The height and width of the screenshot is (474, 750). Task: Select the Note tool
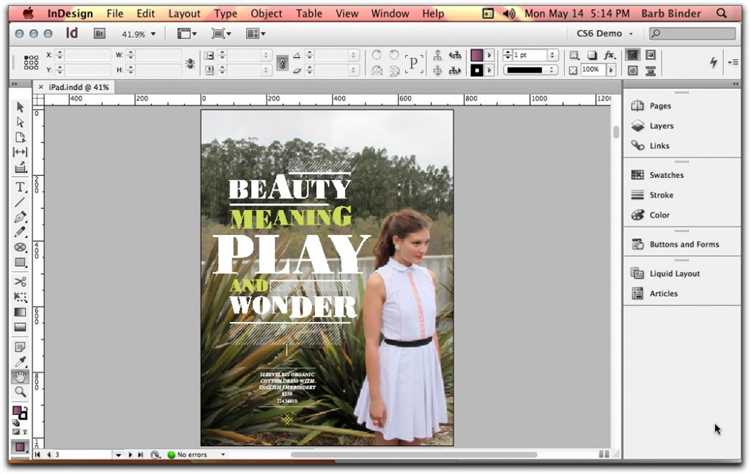(x=20, y=347)
